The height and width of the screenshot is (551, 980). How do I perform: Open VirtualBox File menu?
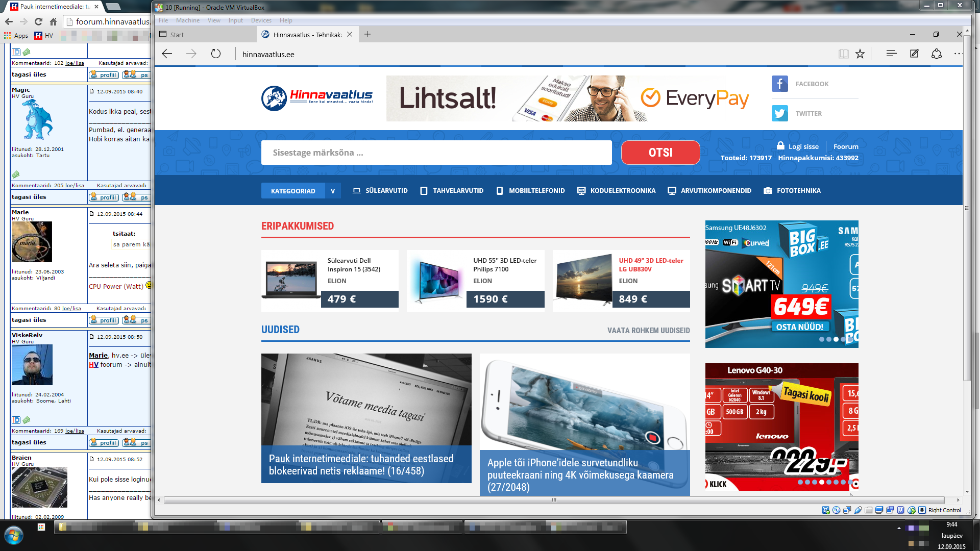tap(163, 20)
